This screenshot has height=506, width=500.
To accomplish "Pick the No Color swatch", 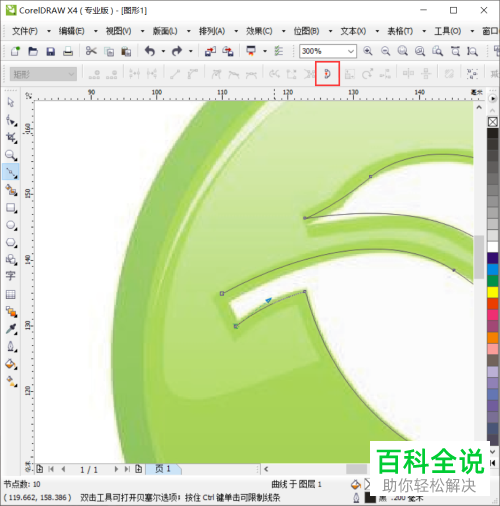I will point(493,122).
